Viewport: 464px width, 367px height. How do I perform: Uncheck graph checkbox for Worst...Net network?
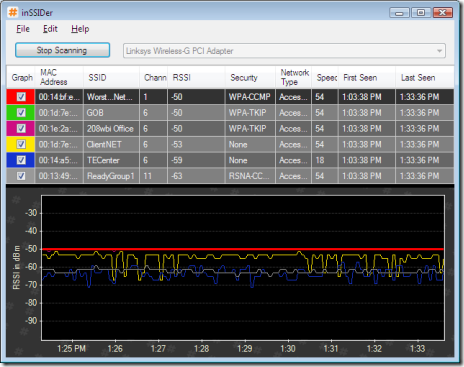pos(21,97)
